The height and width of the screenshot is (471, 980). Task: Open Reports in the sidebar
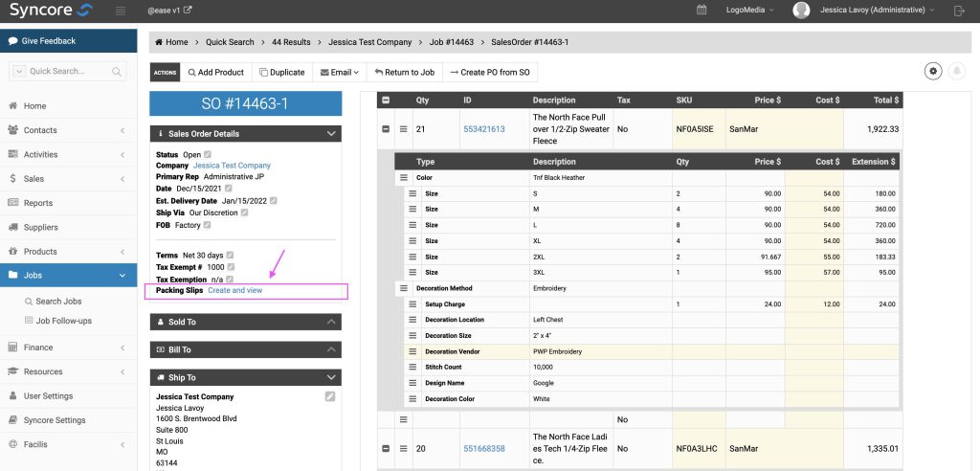(68, 203)
